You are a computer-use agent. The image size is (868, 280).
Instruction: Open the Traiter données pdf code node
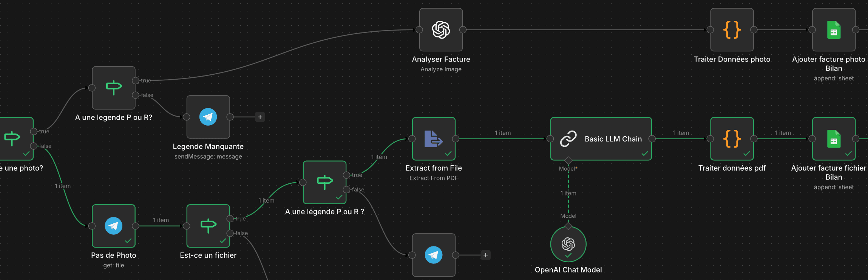click(732, 139)
